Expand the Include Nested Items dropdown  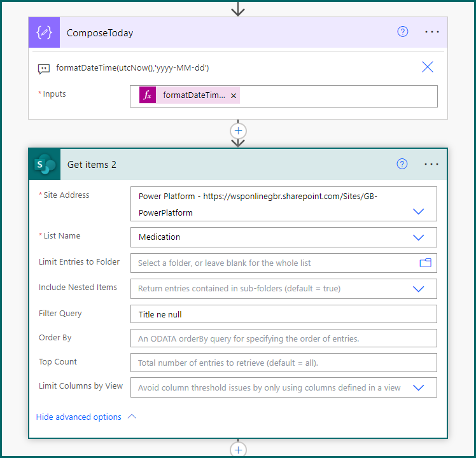(x=418, y=289)
